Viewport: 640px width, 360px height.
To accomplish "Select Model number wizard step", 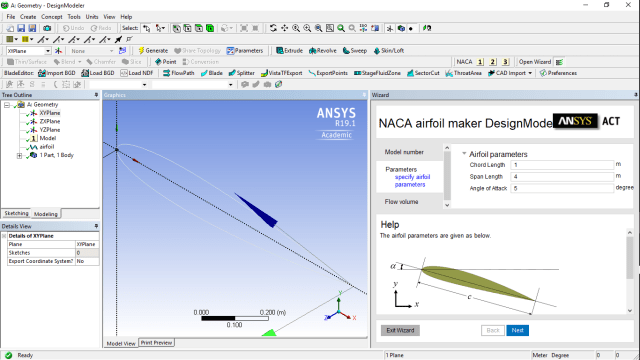I will (x=404, y=152).
